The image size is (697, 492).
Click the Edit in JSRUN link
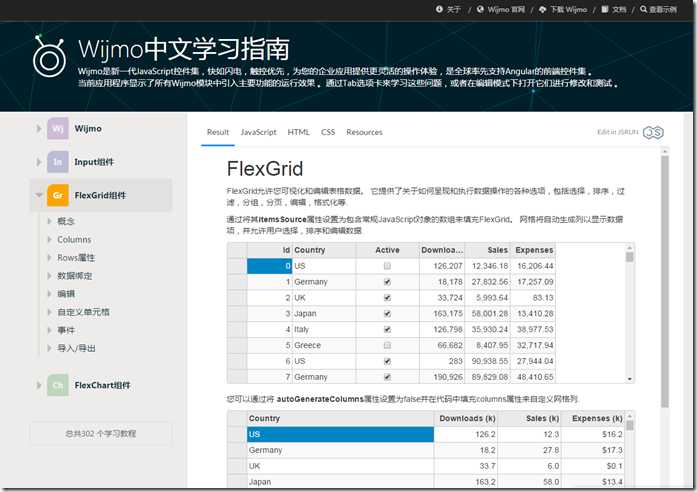pyautogui.click(x=618, y=132)
